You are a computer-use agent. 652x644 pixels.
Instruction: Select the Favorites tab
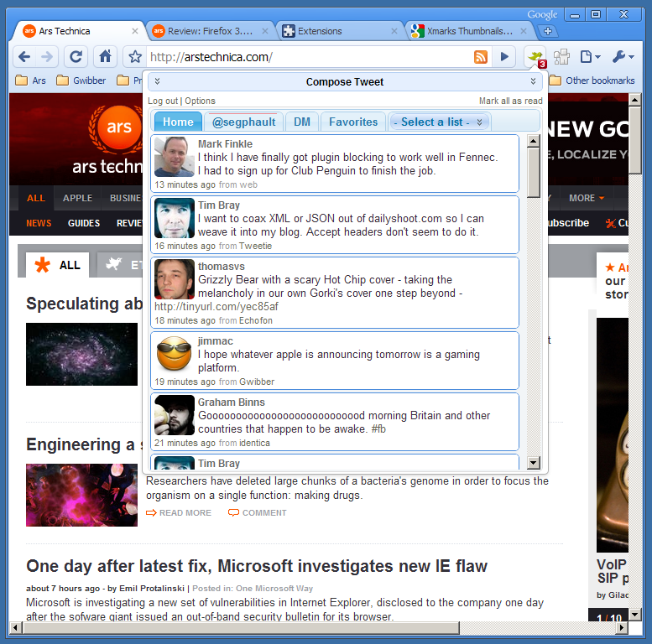pos(353,122)
